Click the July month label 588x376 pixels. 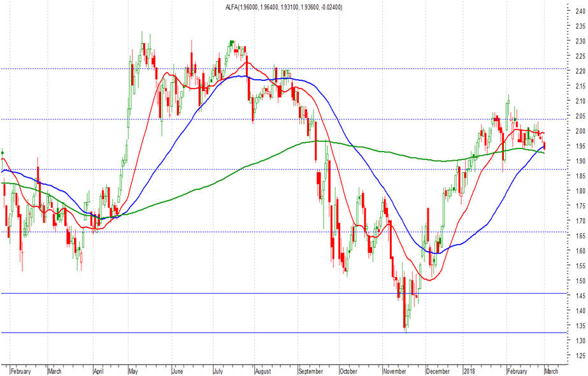coord(219,371)
